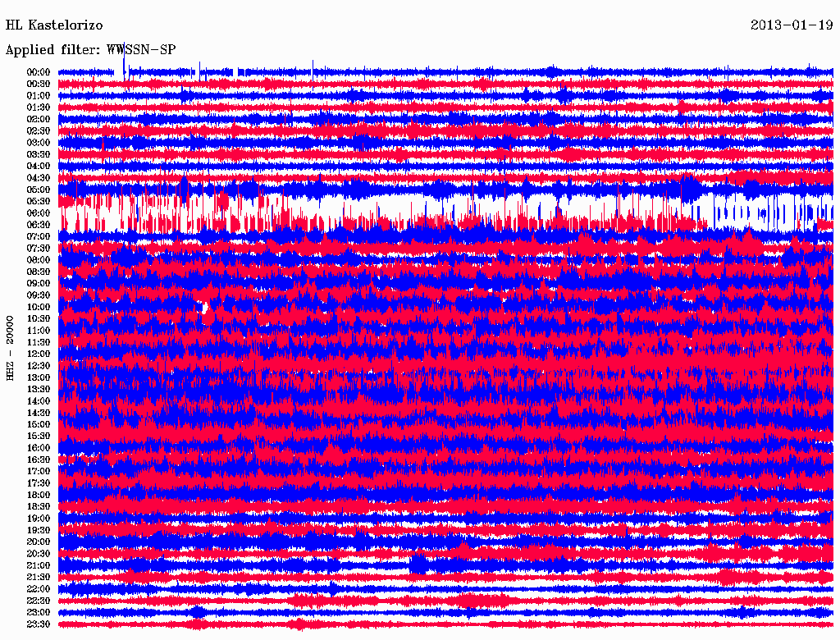This screenshot has width=840, height=640.
Task: Select the 11:00 time label
Action: 39,331
